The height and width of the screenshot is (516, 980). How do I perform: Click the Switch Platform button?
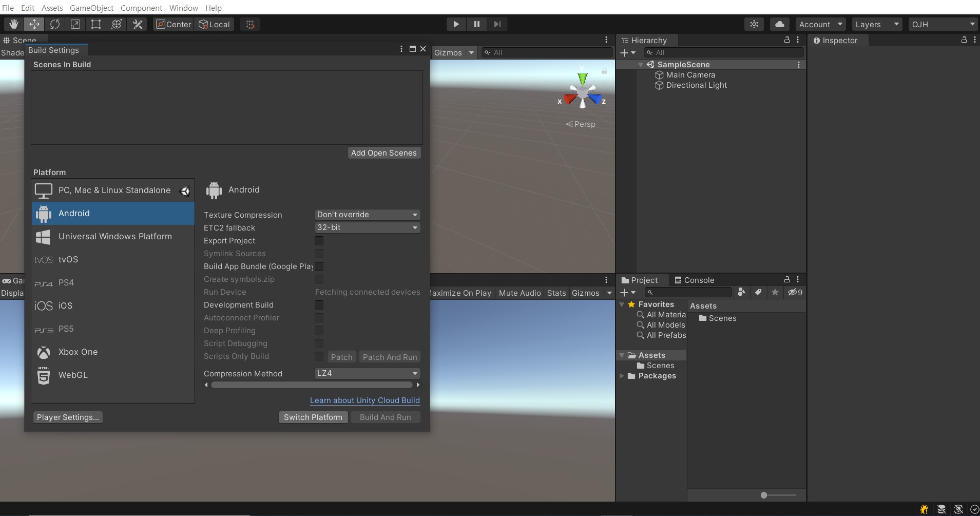pyautogui.click(x=313, y=417)
